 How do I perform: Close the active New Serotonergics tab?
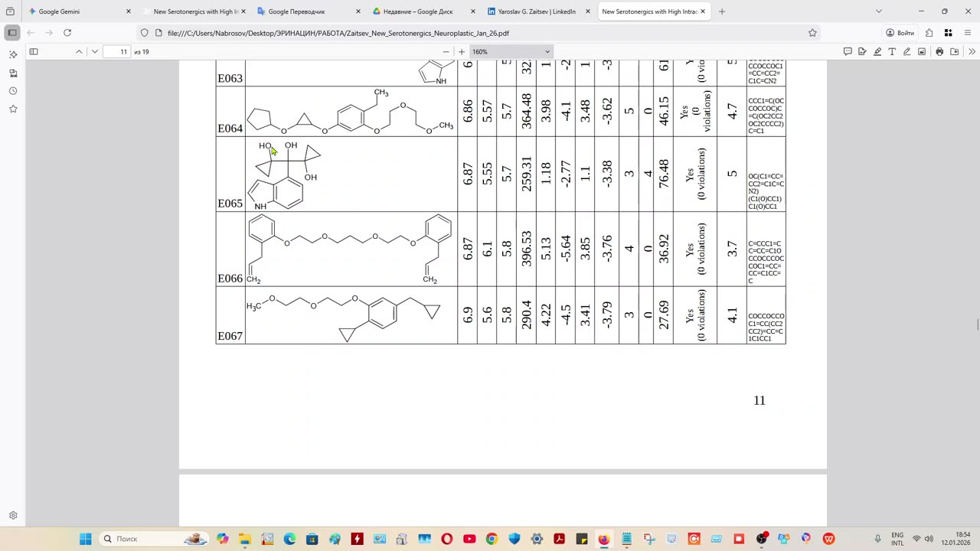pos(702,11)
